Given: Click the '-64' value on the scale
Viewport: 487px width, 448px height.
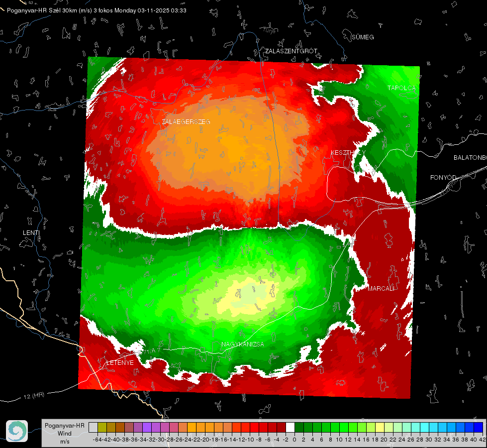Looking at the screenshot, I should 97,440.
